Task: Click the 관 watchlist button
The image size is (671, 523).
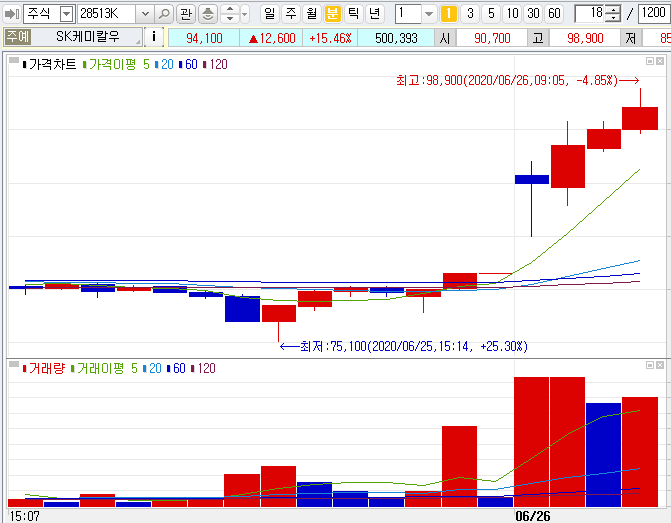Action: coord(186,14)
